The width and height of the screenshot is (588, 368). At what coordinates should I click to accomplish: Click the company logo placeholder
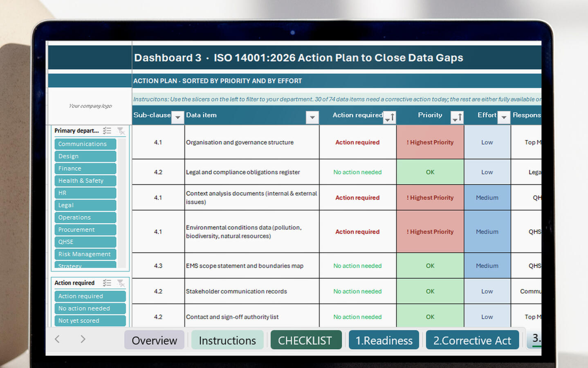(90, 106)
